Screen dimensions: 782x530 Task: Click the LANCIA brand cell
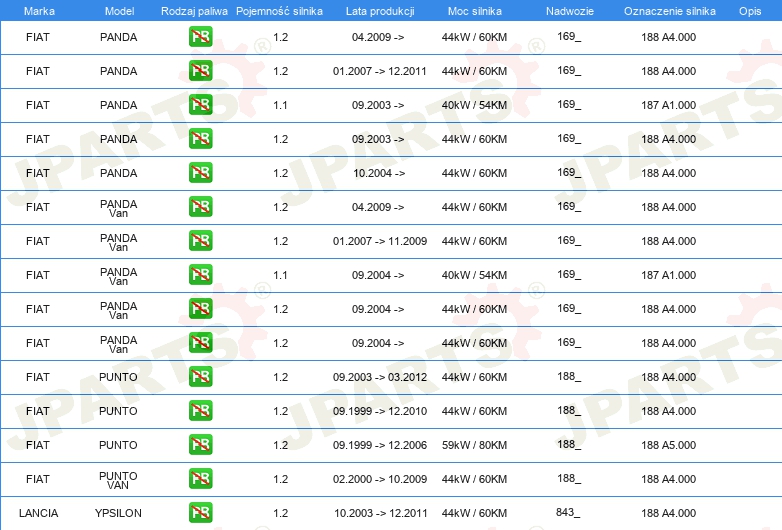click(x=38, y=513)
